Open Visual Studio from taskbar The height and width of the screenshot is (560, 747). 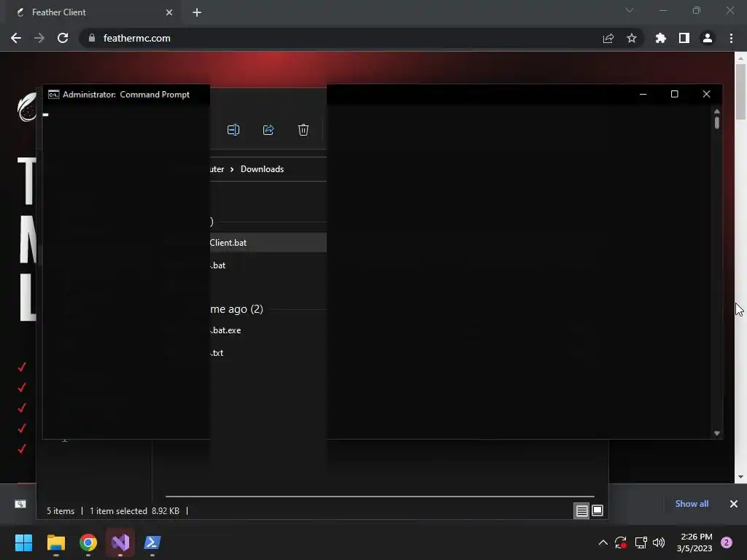(120, 542)
